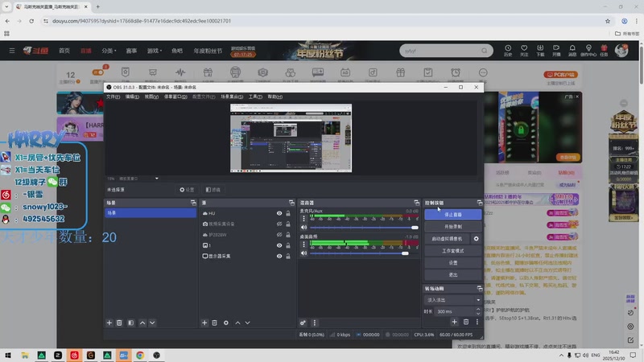
Task: Open virtual camera settings gear icon
Action: 477,239
